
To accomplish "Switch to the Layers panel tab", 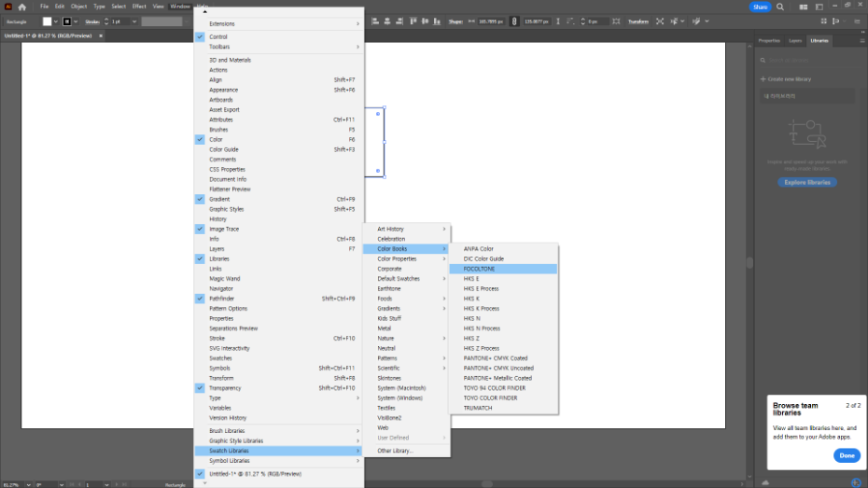I will pos(795,40).
